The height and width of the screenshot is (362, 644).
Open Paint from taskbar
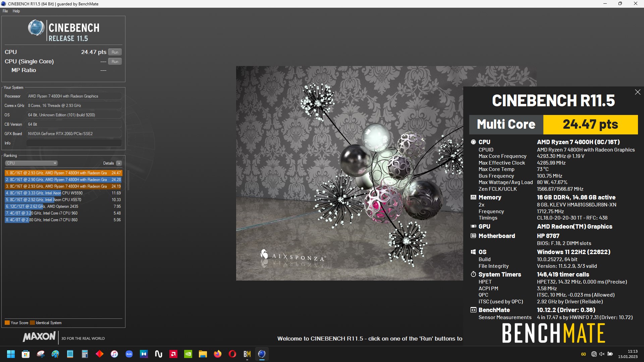pyautogui.click(x=55, y=354)
